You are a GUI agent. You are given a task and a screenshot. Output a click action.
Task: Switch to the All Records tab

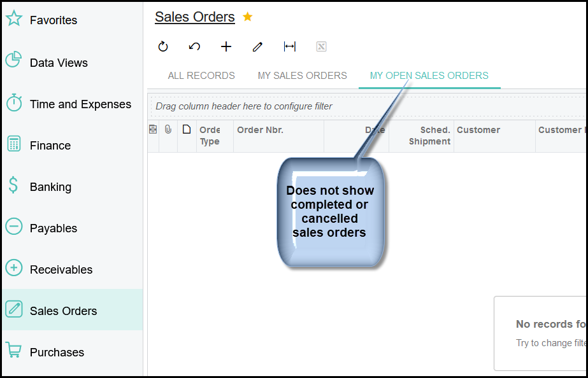(x=201, y=76)
